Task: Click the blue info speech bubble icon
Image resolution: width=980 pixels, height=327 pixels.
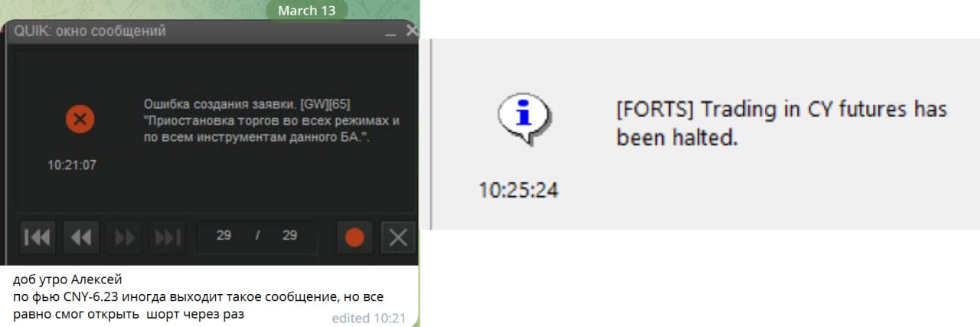Action: [x=523, y=118]
